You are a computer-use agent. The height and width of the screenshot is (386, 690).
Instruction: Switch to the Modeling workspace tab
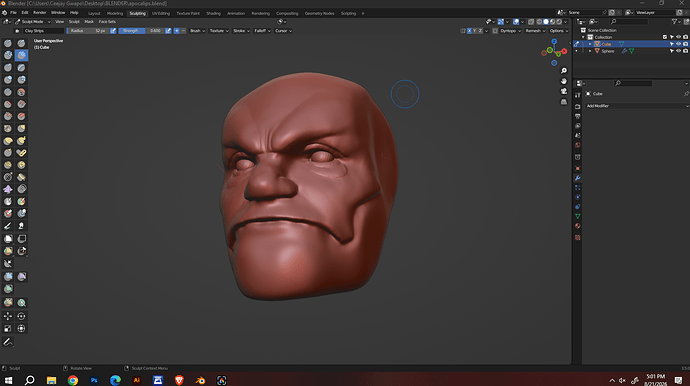point(115,13)
